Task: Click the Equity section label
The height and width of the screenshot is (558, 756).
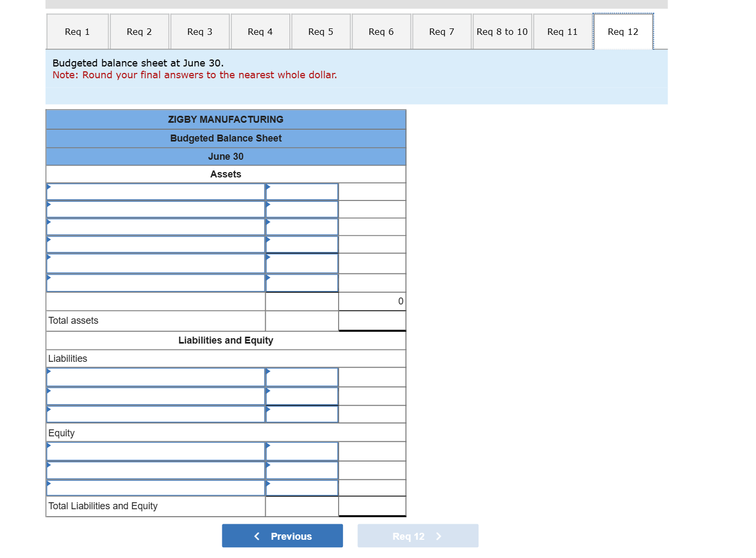Action: (62, 433)
